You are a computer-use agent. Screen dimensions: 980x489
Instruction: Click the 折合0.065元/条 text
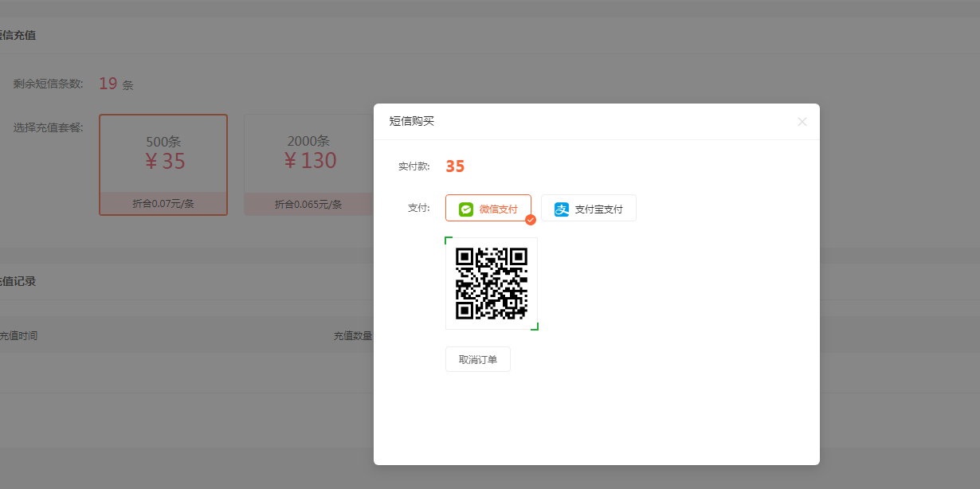(308, 204)
